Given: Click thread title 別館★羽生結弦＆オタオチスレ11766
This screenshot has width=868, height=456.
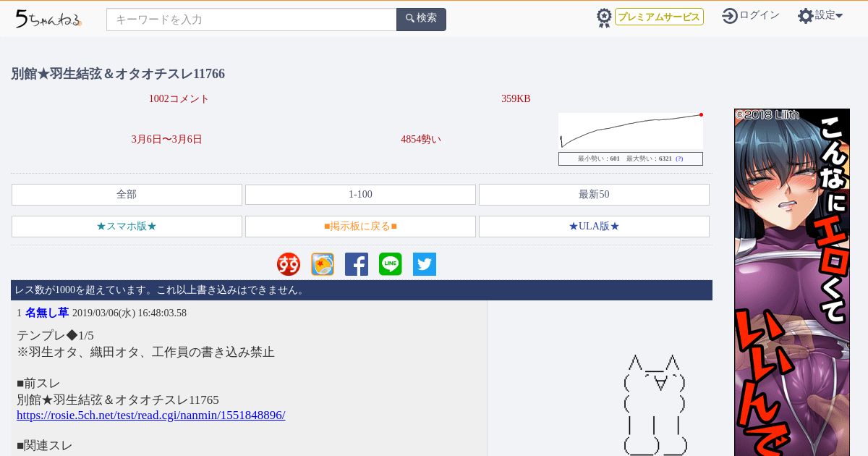Looking at the screenshot, I should pyautogui.click(x=118, y=74).
